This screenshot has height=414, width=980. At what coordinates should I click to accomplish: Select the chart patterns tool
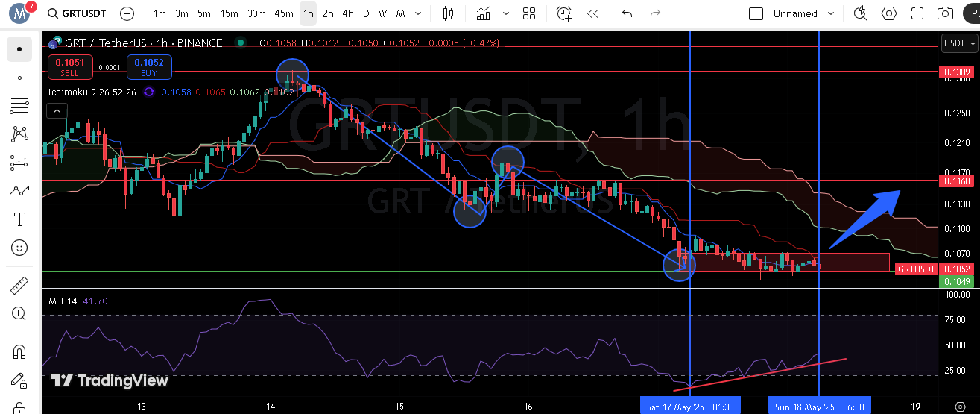pyautogui.click(x=19, y=134)
